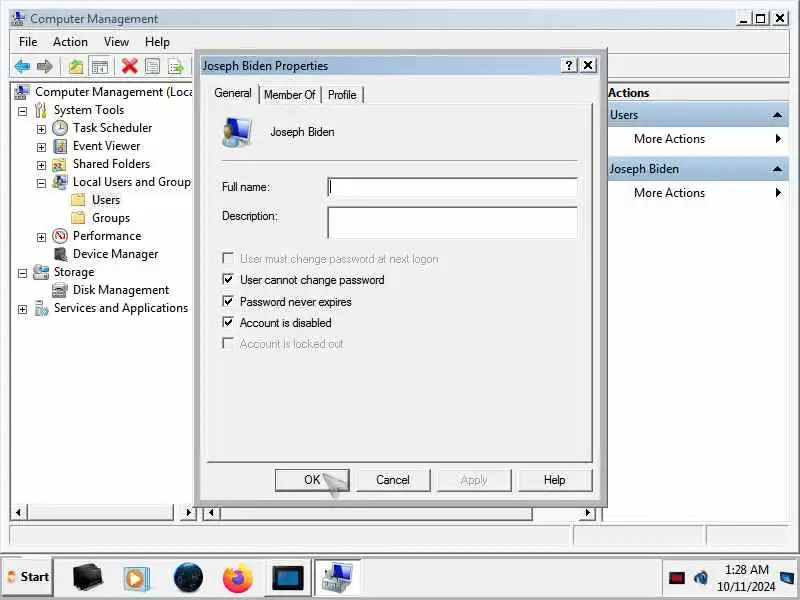Expand Services and Applications node
The image size is (800, 600).
coord(22,309)
